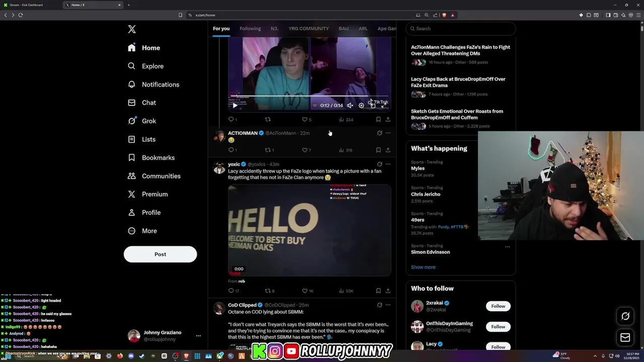Open Brave Shields lion icon
This screenshot has height=362, width=644.
pyautogui.click(x=444, y=15)
